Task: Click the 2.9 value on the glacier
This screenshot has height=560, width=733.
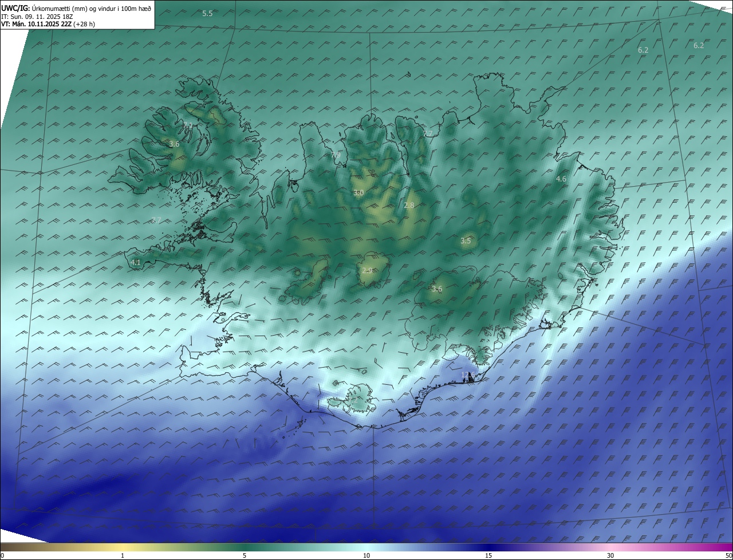Action: coord(367,270)
